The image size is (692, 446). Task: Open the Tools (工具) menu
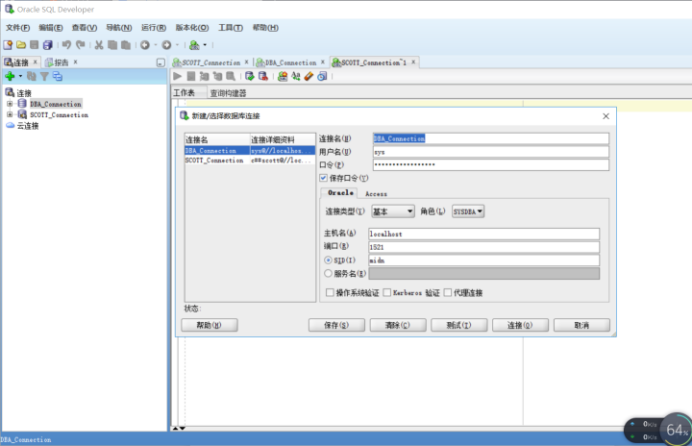[x=230, y=27]
